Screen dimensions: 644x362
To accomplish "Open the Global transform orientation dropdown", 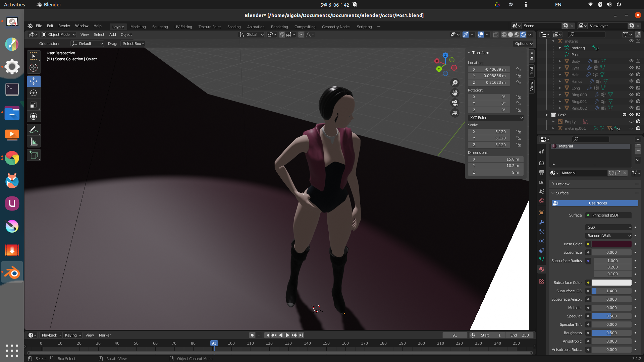I will click(252, 35).
